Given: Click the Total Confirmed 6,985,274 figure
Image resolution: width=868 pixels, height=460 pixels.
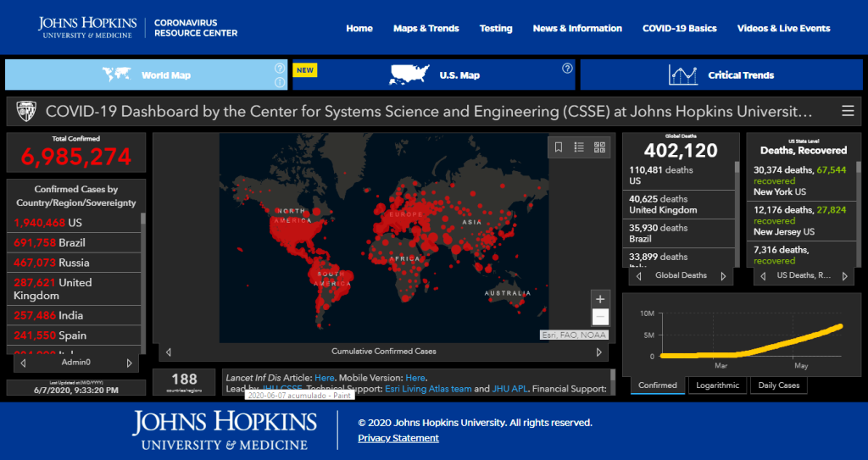Looking at the screenshot, I should (x=76, y=158).
